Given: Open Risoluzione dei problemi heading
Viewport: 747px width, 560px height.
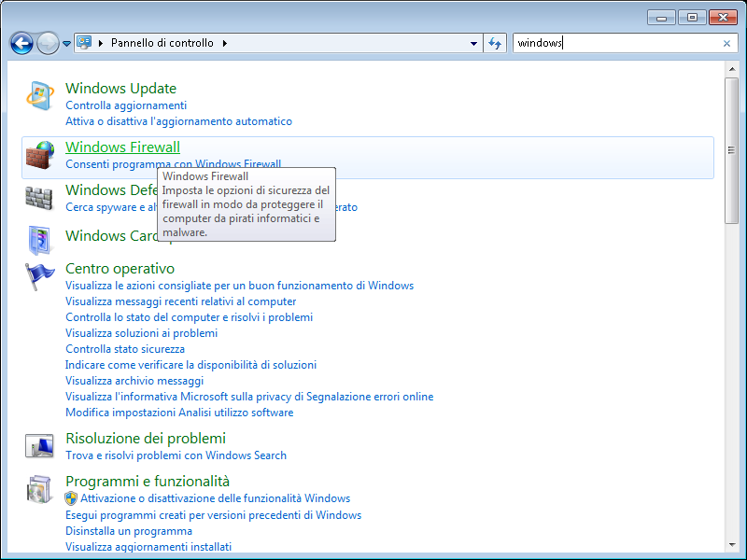Looking at the screenshot, I should pyautogui.click(x=146, y=438).
